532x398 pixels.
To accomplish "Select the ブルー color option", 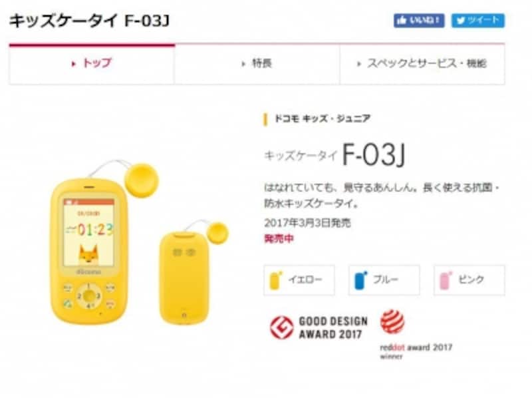I will (x=384, y=280).
